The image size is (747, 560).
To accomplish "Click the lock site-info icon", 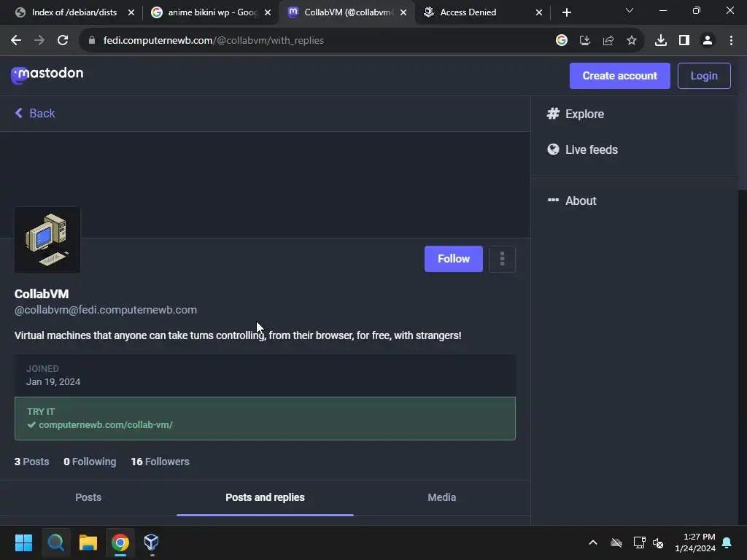I will tap(92, 41).
